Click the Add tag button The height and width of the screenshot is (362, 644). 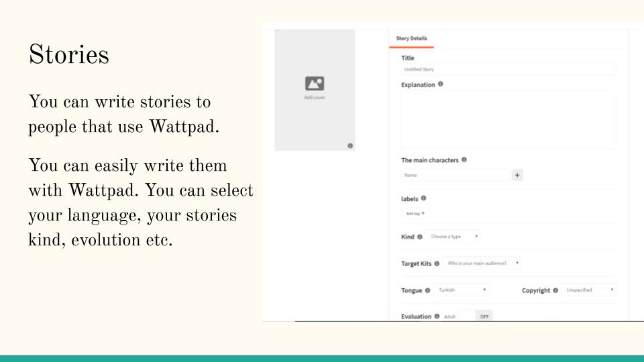(415, 213)
